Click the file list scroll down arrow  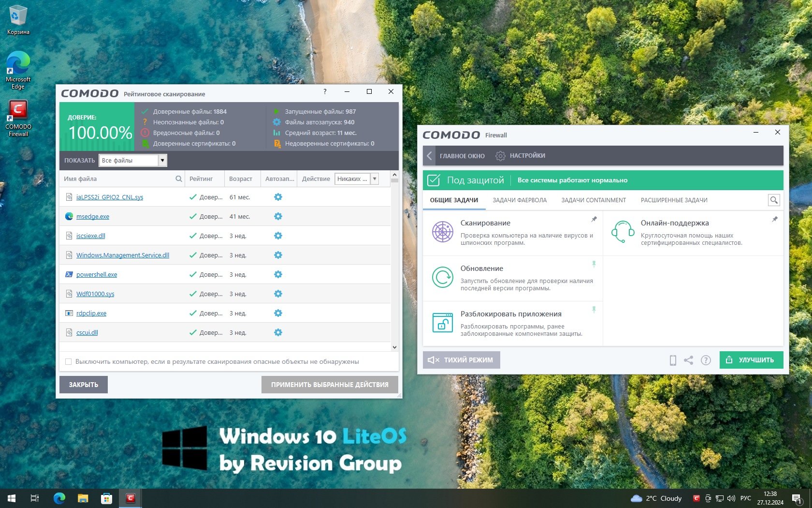pos(394,347)
